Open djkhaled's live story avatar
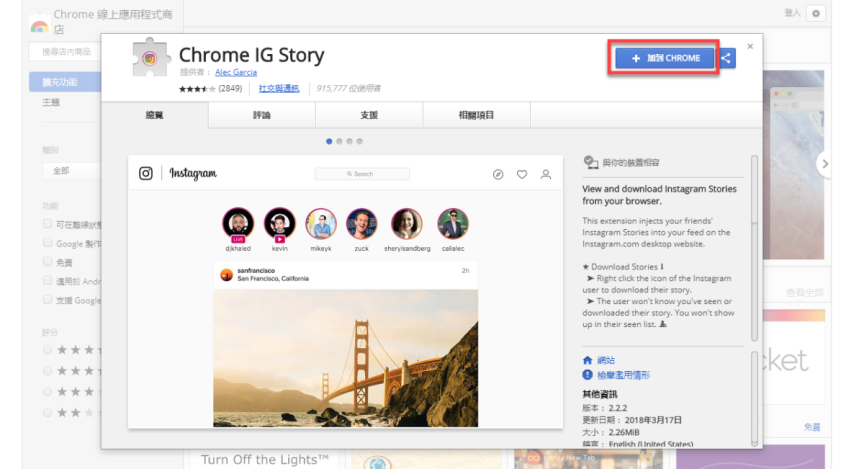Image resolution: width=864 pixels, height=469 pixels. point(238,224)
